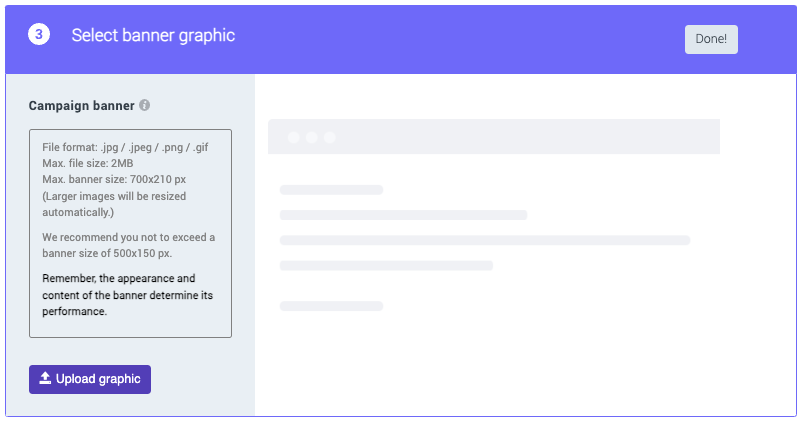Click the first dot in preview bar

[294, 137]
